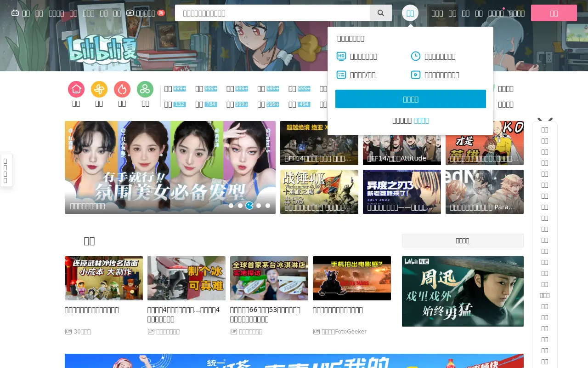Open uploader link ending in FotoGeeker
Viewport: 588px width, 368px height.
(x=344, y=332)
